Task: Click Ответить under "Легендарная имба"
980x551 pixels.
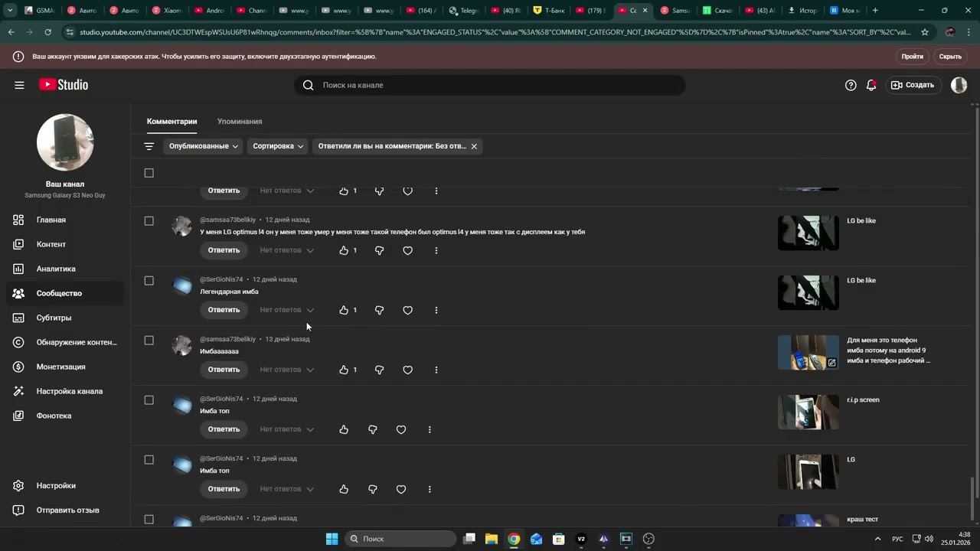Action: (x=224, y=310)
